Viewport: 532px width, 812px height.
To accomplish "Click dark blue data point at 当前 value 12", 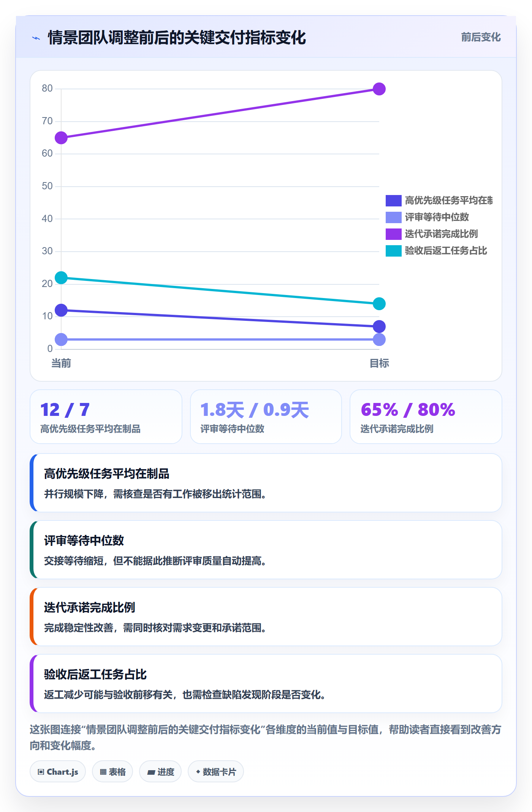I will [x=61, y=310].
